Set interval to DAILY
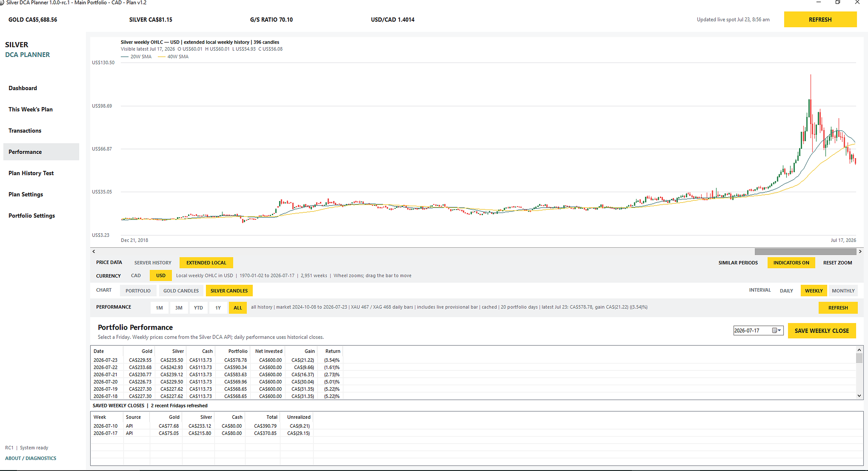The height and width of the screenshot is (471, 868). pos(786,291)
